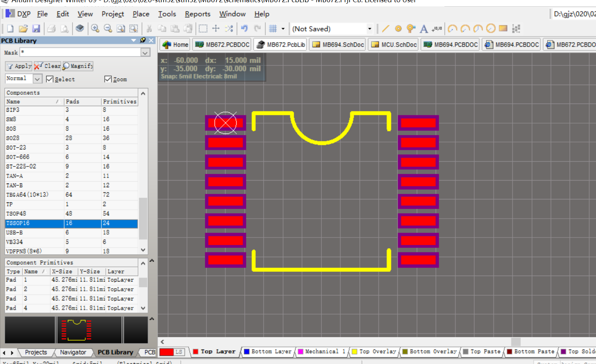Place a line with the diagonal line tool
The width and height of the screenshot is (596, 364).
386,28
